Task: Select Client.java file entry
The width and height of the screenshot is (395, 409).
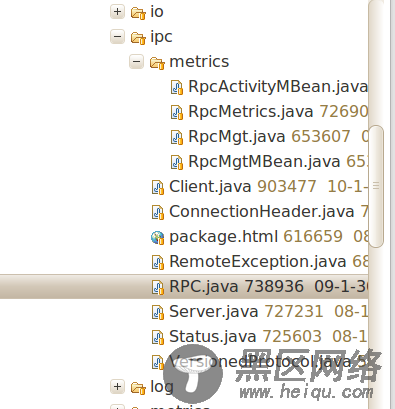Action: coord(210,187)
